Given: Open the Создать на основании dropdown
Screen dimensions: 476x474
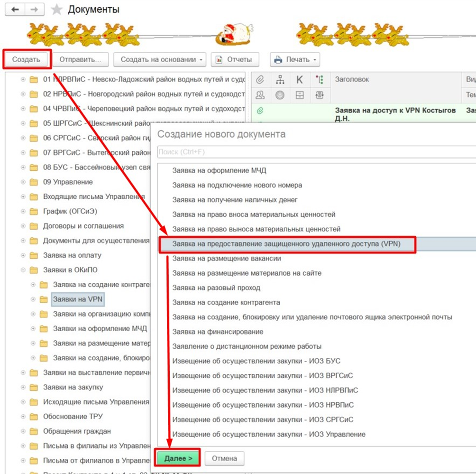Looking at the screenshot, I should click(162, 59).
